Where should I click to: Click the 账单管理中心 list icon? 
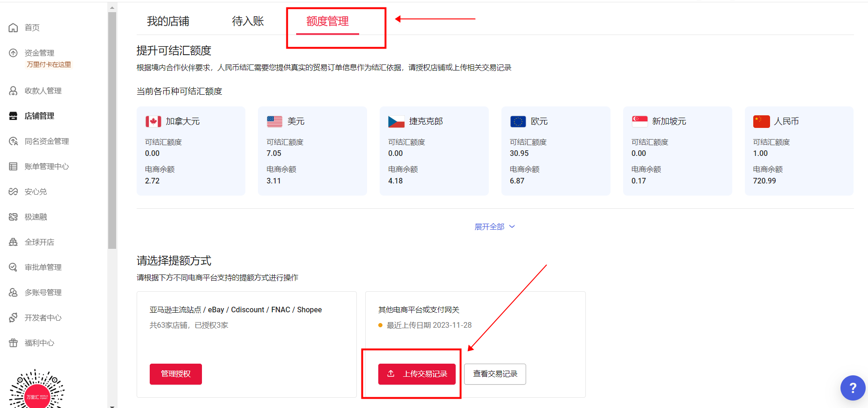(13, 166)
